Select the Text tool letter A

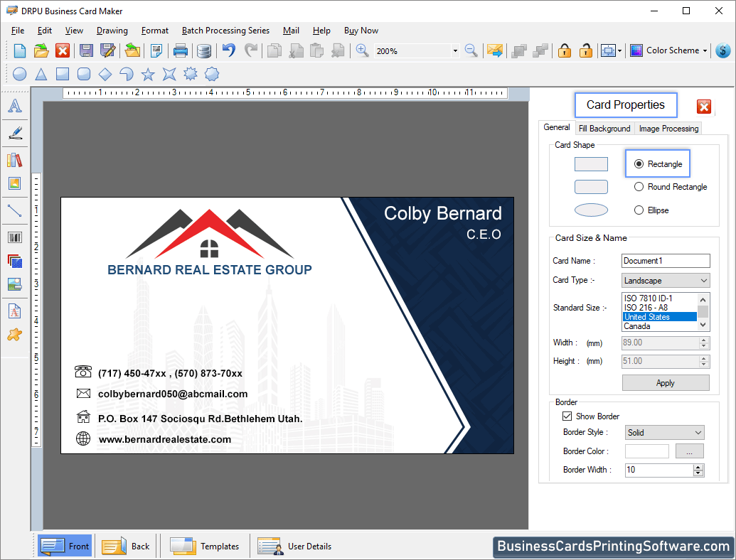(15, 106)
